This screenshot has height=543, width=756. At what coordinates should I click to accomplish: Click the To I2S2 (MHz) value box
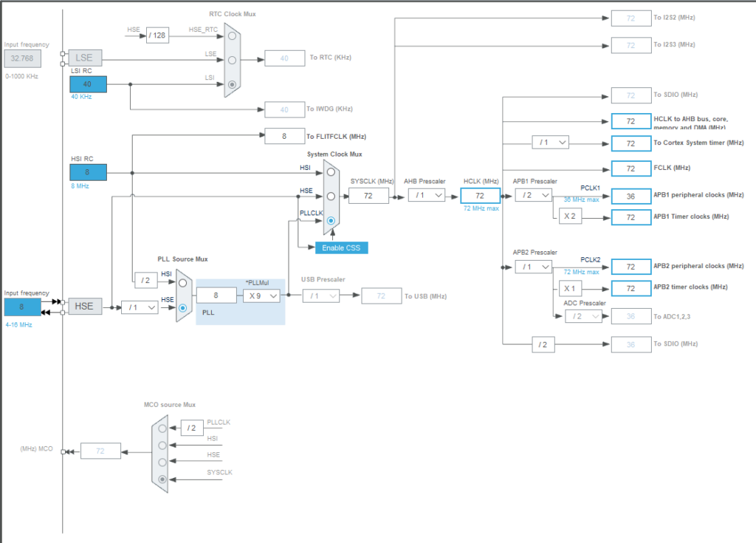(631, 18)
